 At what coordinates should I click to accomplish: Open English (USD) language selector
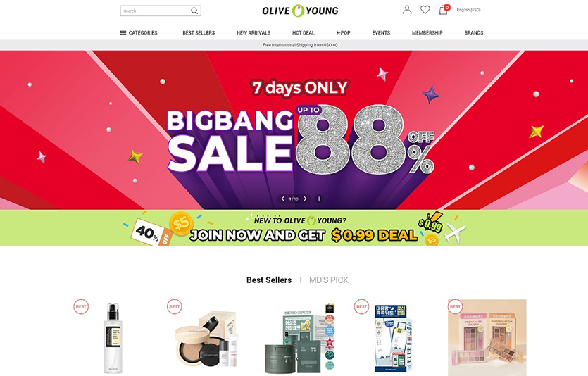pos(468,10)
